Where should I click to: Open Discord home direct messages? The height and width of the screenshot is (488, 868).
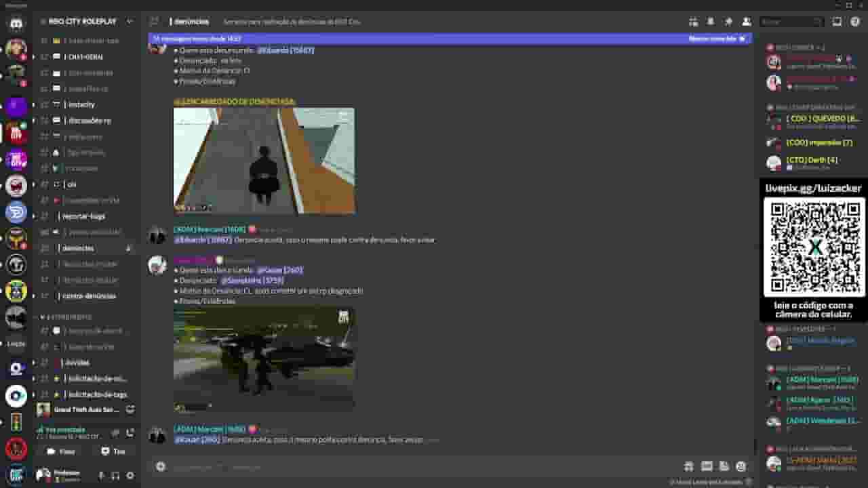point(16,23)
